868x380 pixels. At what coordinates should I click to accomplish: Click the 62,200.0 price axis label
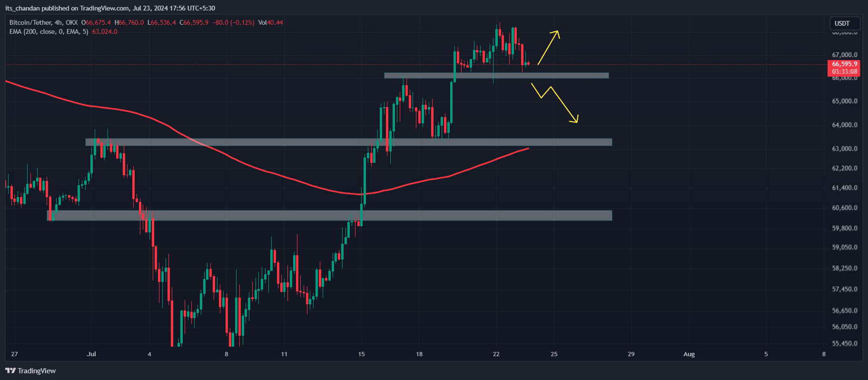(x=844, y=168)
